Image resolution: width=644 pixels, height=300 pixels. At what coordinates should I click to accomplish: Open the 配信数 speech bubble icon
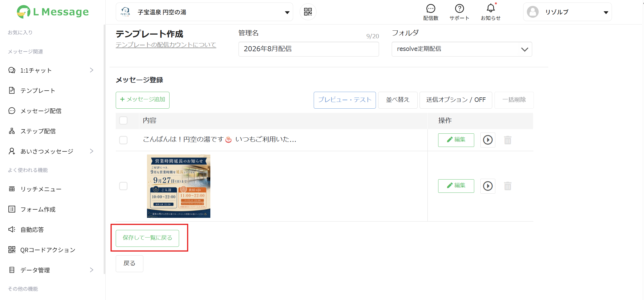point(431,8)
